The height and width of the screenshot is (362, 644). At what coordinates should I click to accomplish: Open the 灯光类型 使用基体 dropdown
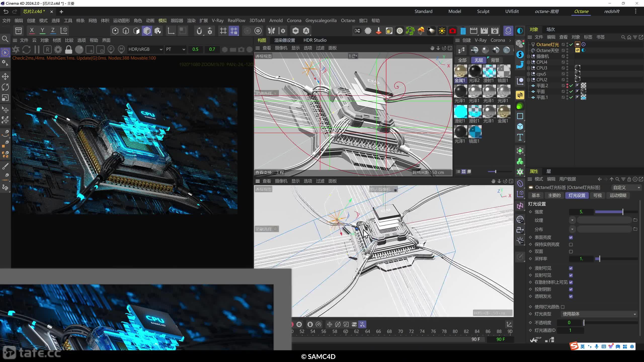click(x=599, y=314)
